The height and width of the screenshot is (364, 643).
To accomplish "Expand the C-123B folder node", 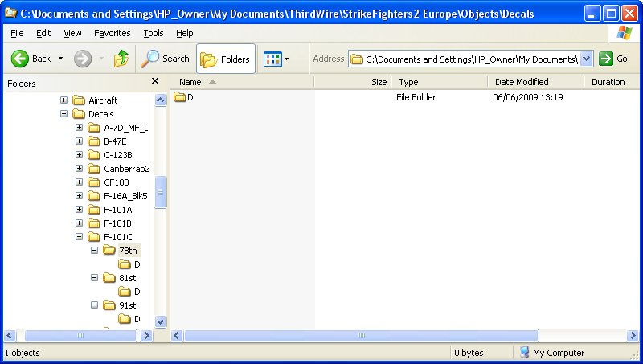I will [79, 154].
